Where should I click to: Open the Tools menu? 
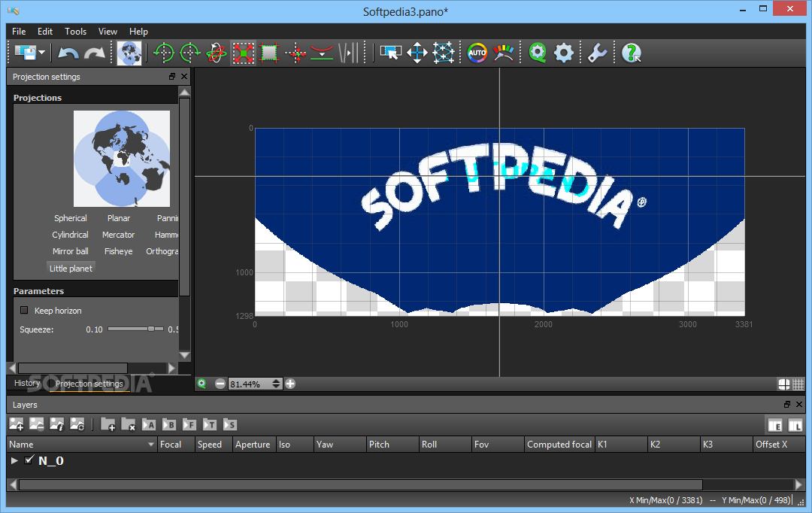(x=76, y=31)
